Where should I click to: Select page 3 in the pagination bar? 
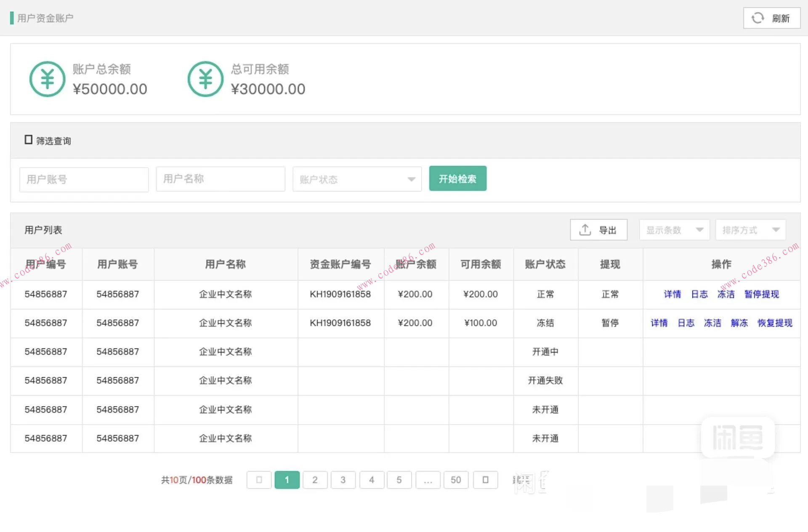tap(343, 480)
